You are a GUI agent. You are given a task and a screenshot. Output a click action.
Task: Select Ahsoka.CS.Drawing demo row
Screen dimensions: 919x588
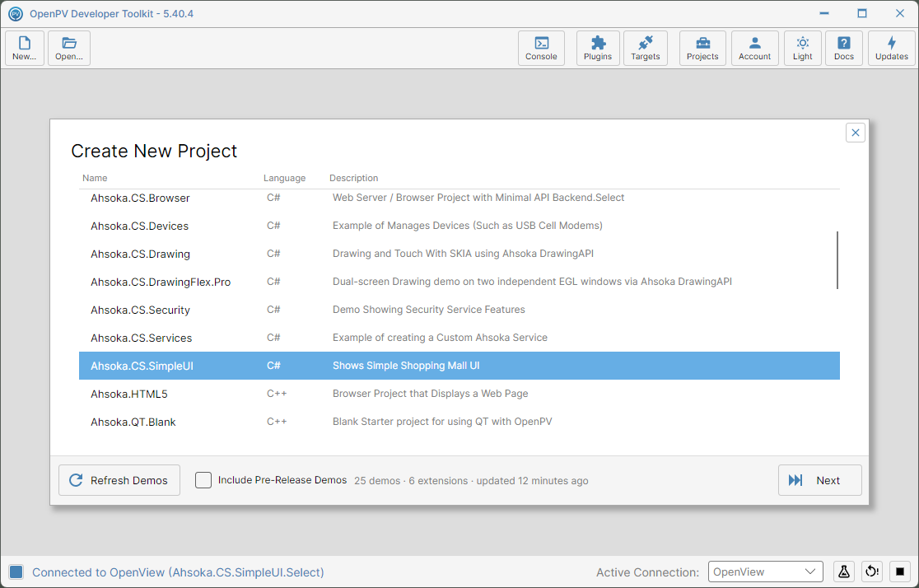[459, 254]
